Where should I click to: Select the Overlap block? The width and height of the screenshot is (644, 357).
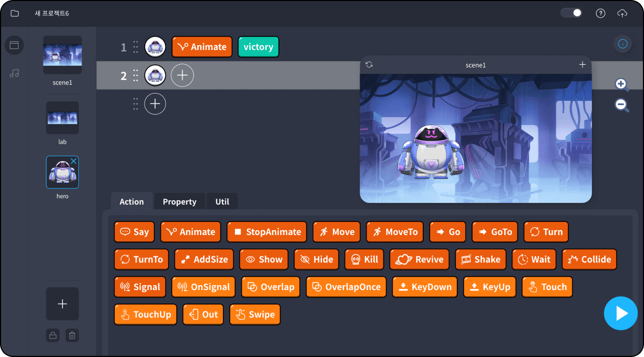[x=271, y=287]
